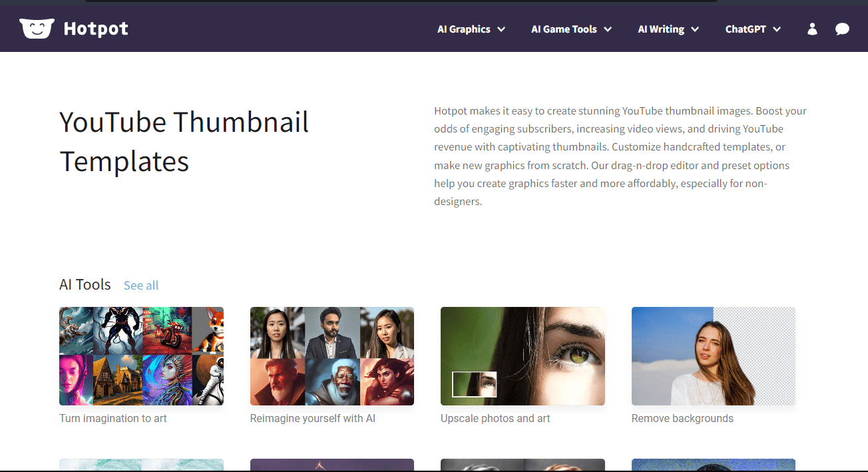868x472 pixels.
Task: Click the AI Tools section heading
Action: 85,284
